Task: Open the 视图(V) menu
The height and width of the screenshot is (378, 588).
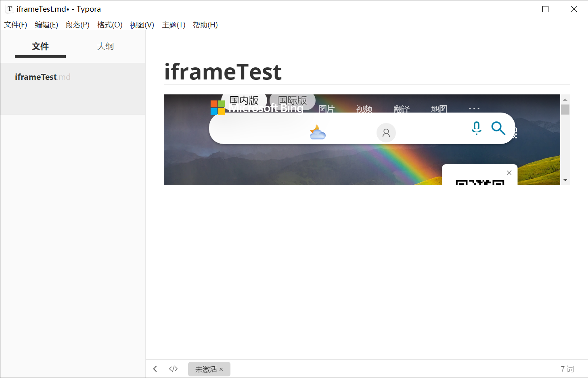Action: [142, 25]
